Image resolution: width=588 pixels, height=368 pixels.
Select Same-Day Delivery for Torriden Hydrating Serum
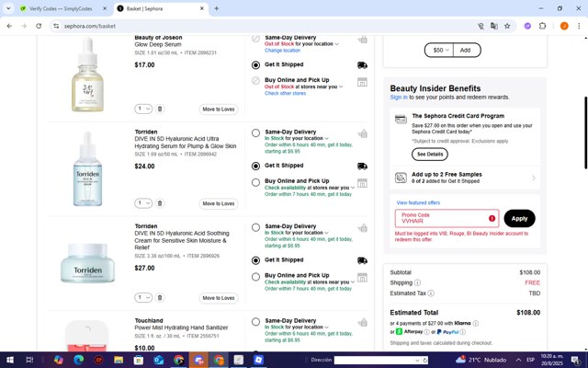pyautogui.click(x=255, y=132)
